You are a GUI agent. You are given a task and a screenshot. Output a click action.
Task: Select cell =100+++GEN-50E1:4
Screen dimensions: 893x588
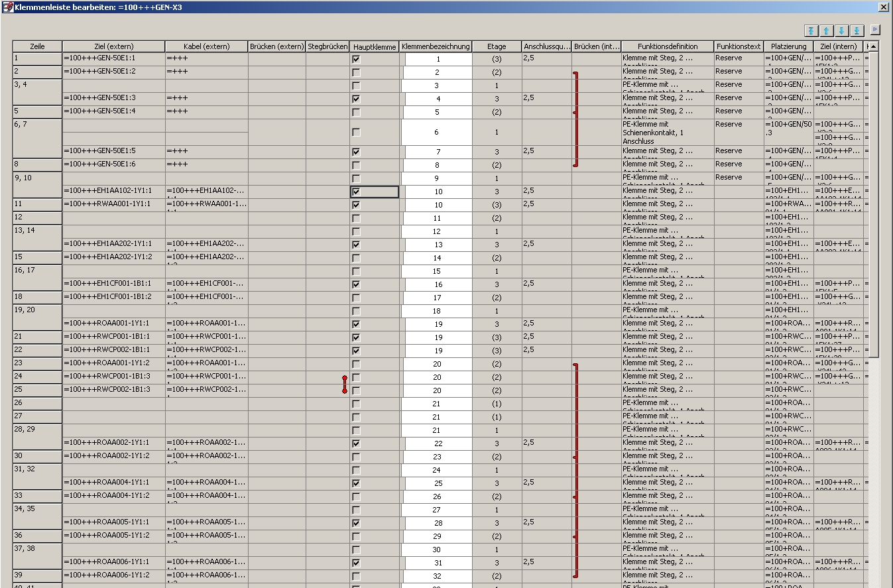pyautogui.click(x=113, y=113)
